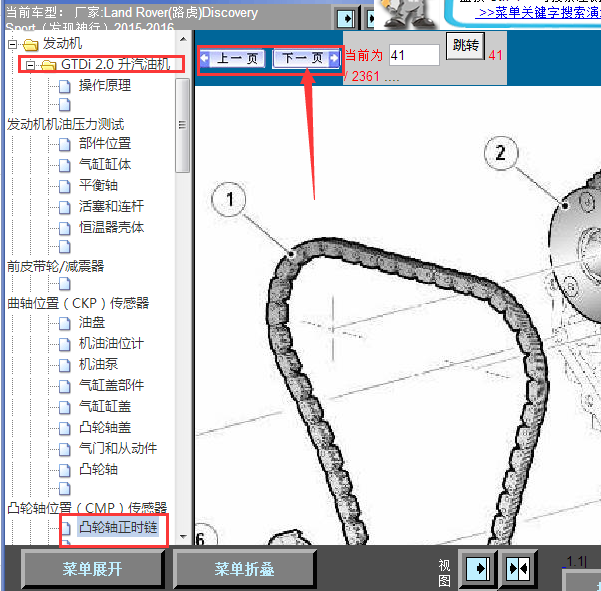Go to previous page with 上一页
Screen dimensions: 601x591
[232, 59]
